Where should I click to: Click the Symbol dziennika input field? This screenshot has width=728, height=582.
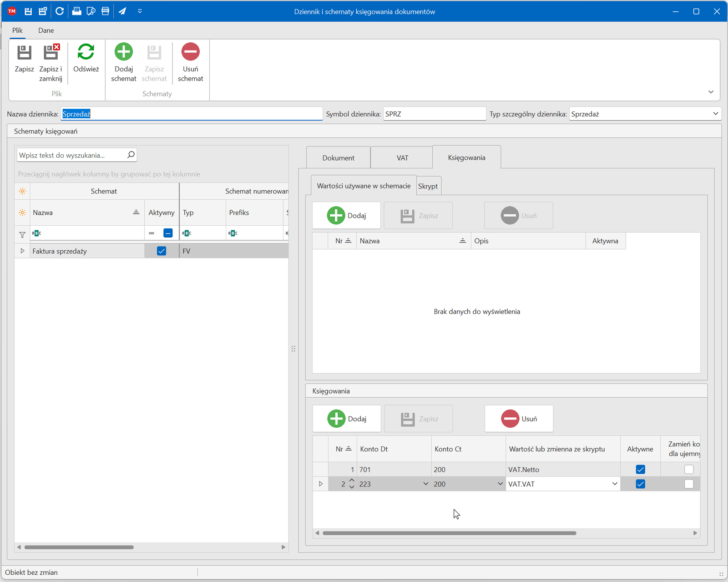[x=434, y=114]
